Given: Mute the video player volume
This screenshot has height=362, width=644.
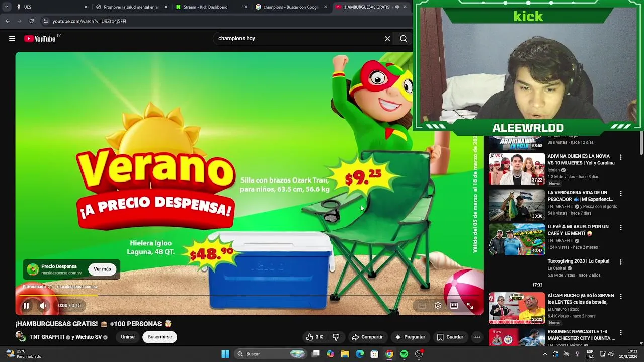Looking at the screenshot, I should click(43, 305).
